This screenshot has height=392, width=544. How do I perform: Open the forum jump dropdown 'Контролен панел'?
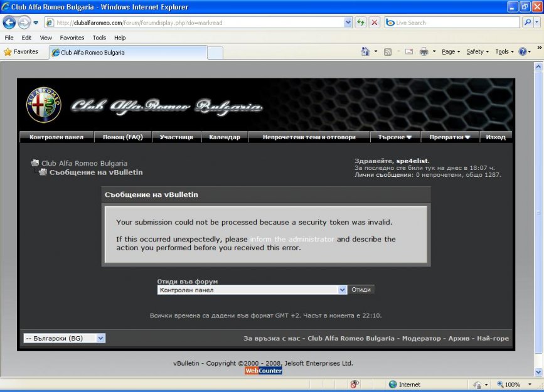[x=252, y=290]
